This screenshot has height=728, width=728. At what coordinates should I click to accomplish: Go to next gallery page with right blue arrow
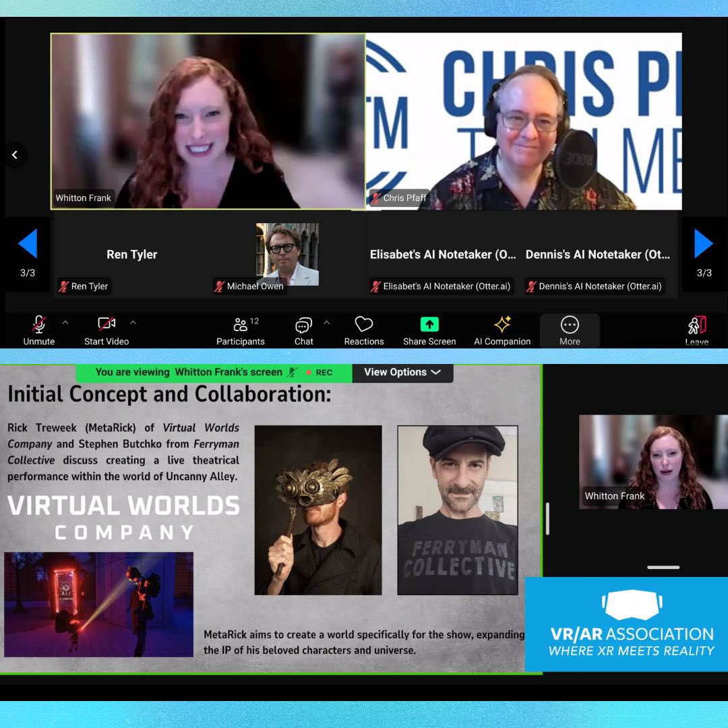[x=703, y=243]
